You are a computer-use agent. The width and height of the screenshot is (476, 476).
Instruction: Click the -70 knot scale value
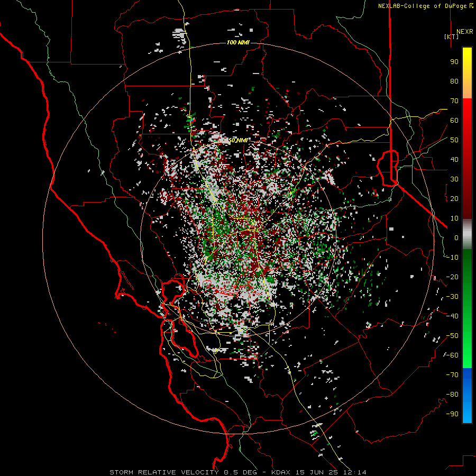click(x=452, y=375)
